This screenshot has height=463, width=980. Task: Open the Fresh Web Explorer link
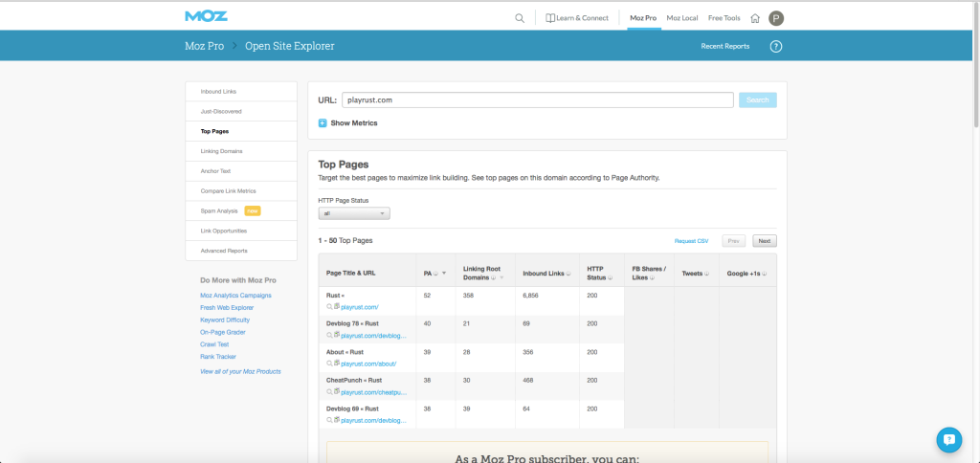(x=227, y=307)
